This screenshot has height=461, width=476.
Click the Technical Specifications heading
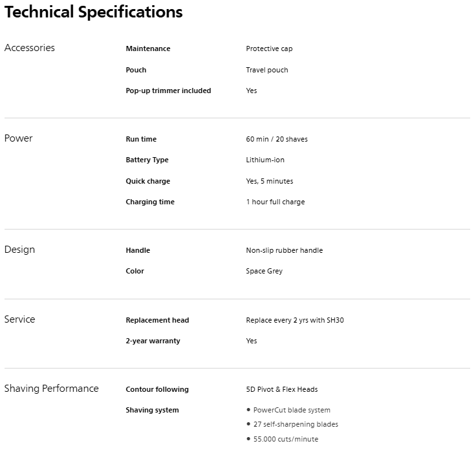pyautogui.click(x=94, y=12)
